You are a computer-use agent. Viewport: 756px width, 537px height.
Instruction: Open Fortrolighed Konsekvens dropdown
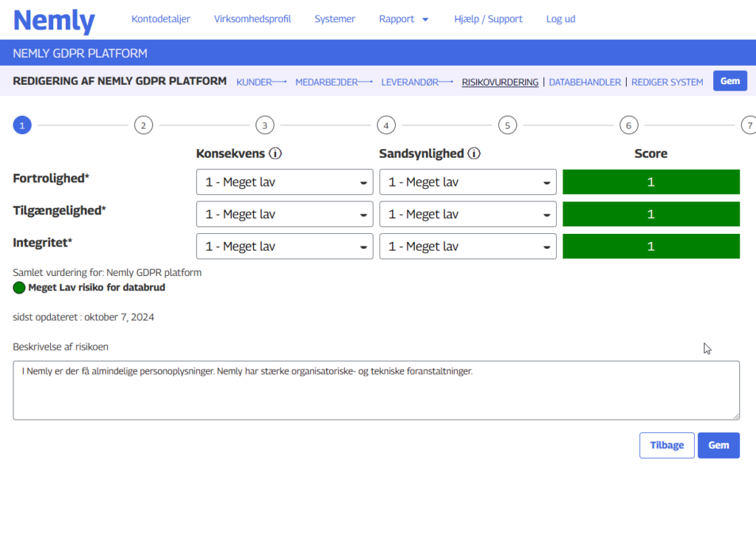[x=284, y=182]
